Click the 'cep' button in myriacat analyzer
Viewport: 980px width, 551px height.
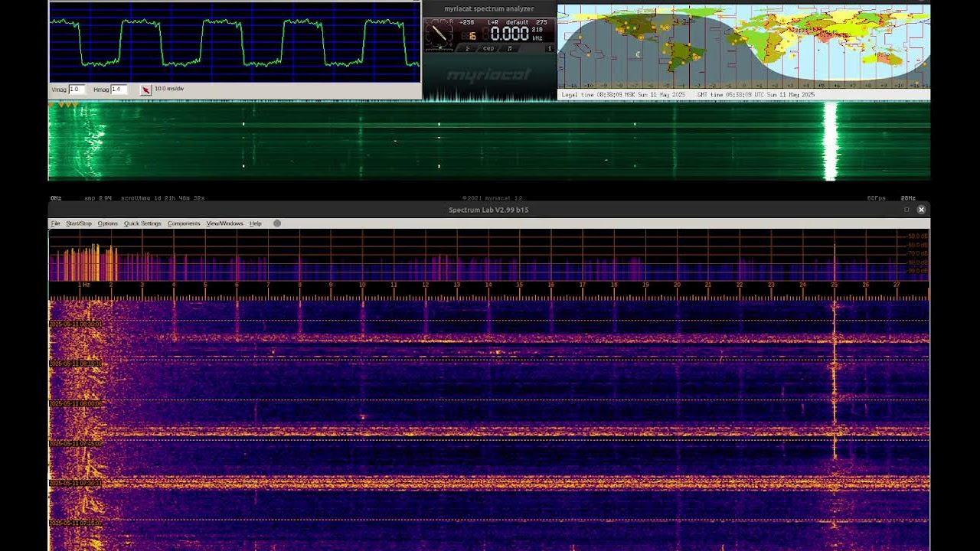[488, 48]
